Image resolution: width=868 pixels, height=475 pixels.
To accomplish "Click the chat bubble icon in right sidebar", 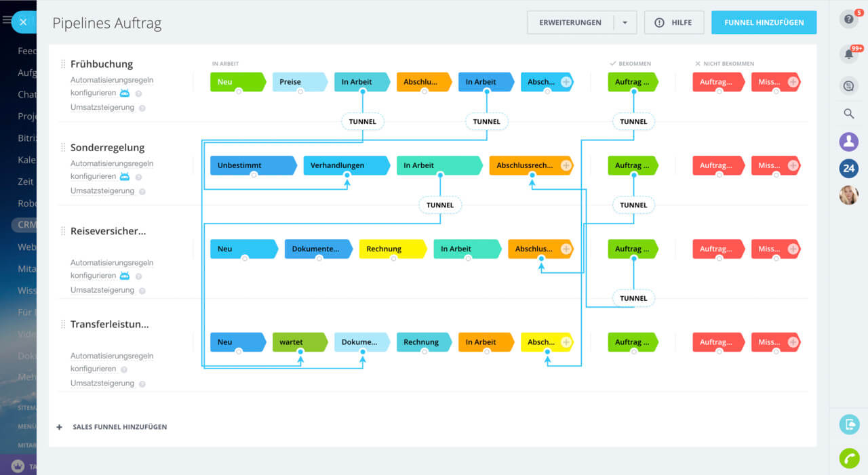I will point(848,85).
